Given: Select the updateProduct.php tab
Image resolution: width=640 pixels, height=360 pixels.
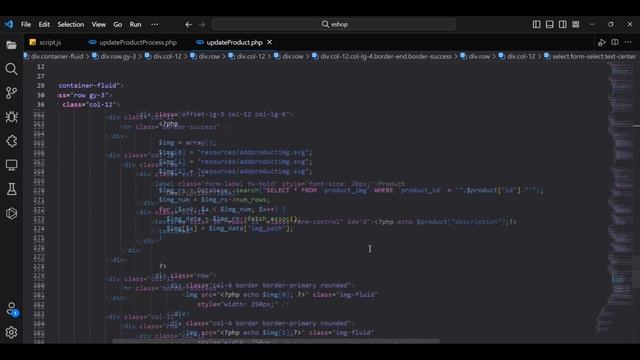Looking at the screenshot, I should click(x=234, y=42).
